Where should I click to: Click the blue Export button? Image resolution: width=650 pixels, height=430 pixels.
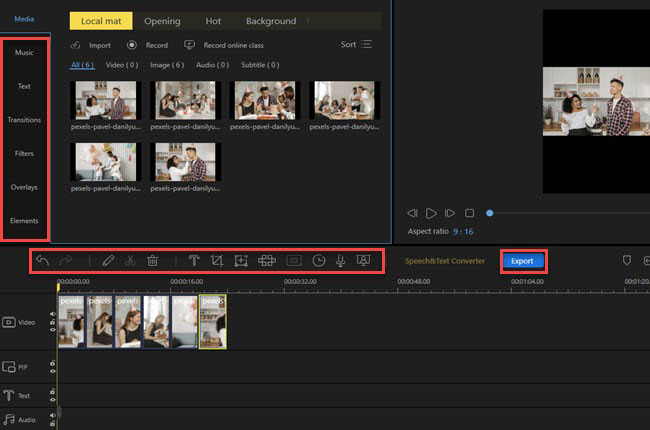tap(522, 261)
